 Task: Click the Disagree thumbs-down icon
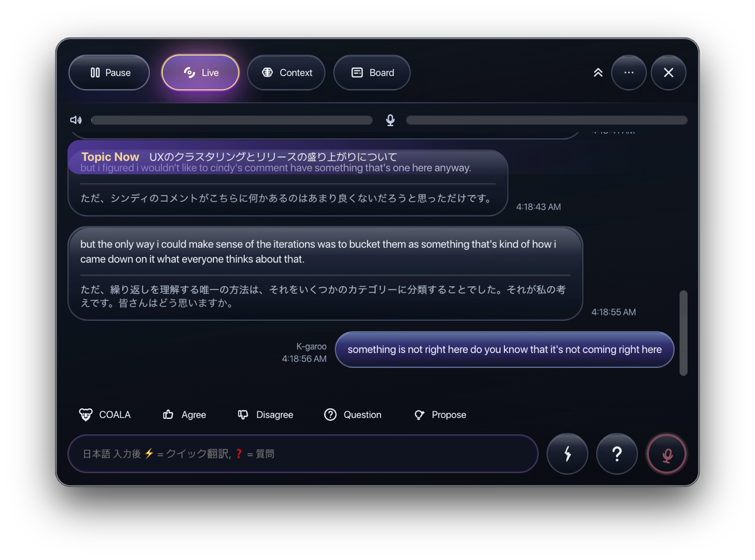pyautogui.click(x=243, y=414)
